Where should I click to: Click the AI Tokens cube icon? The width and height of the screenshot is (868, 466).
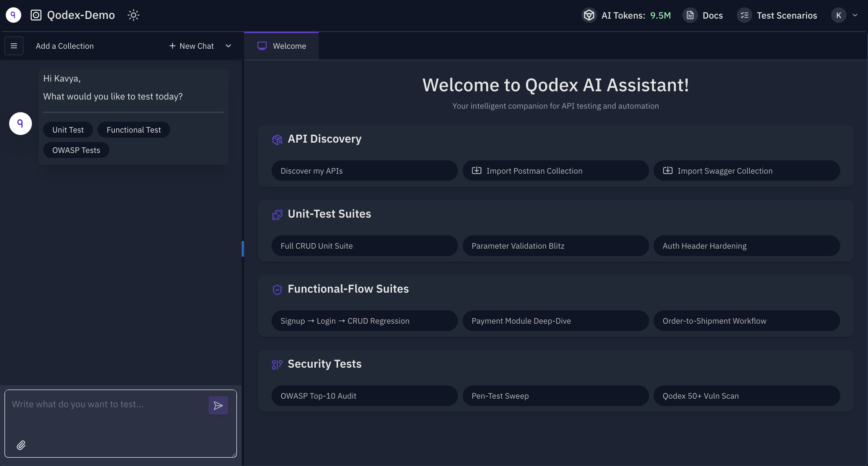(x=589, y=15)
